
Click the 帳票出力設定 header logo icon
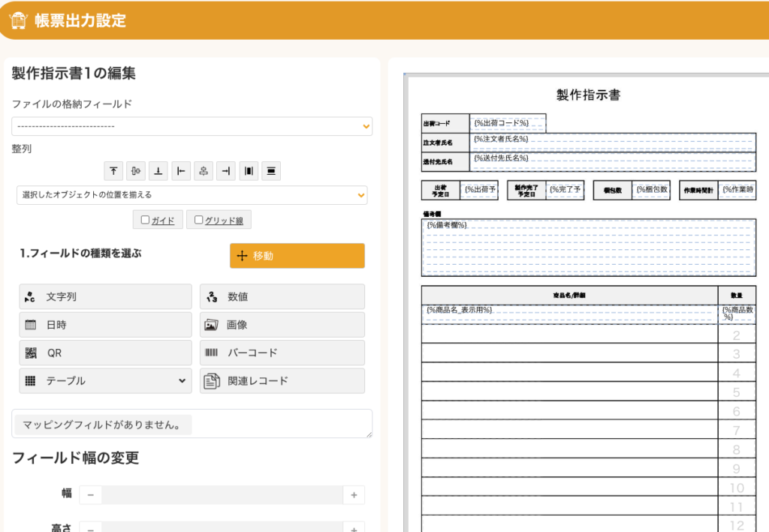point(18,20)
